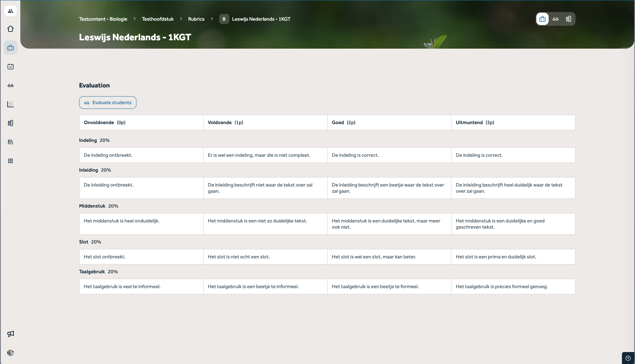Open the groups icon at sidebar top

click(x=11, y=11)
